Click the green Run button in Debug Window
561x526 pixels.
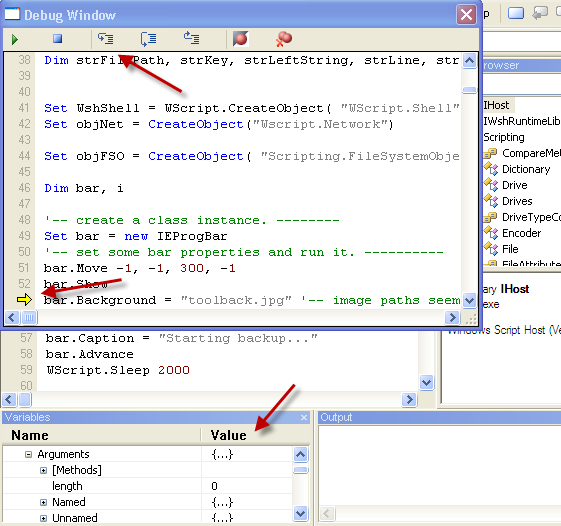pos(14,39)
